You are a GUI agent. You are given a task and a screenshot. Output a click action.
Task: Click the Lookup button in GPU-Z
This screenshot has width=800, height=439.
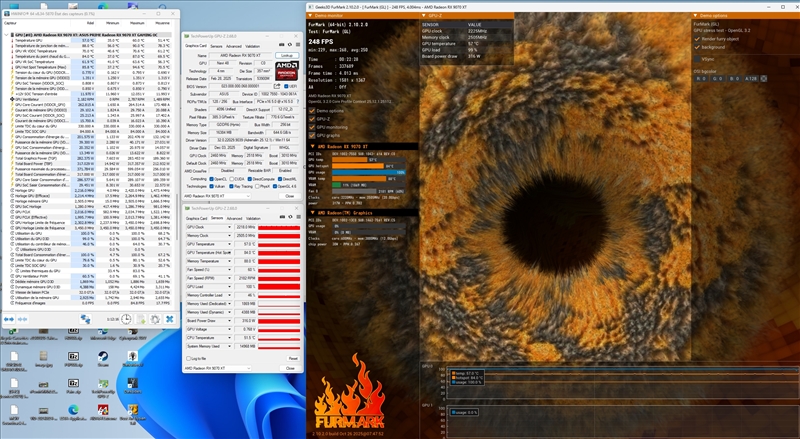tap(285, 56)
